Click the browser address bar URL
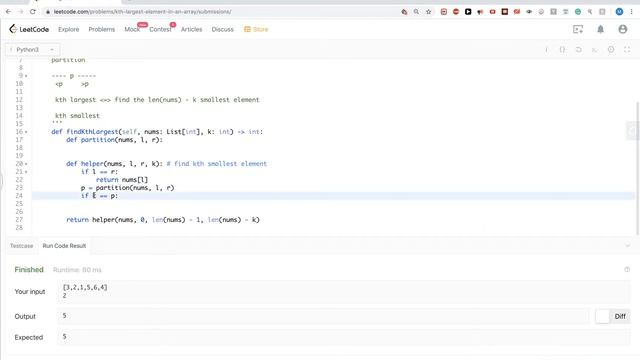This screenshot has height=360, width=640. pos(142,12)
